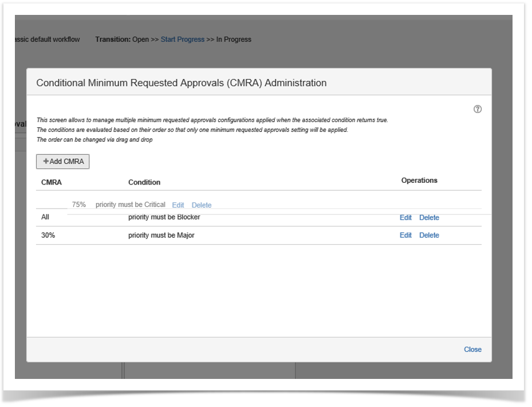Click the CMRA Administration dialog title
Screen dimensions: 532x407
point(181,83)
